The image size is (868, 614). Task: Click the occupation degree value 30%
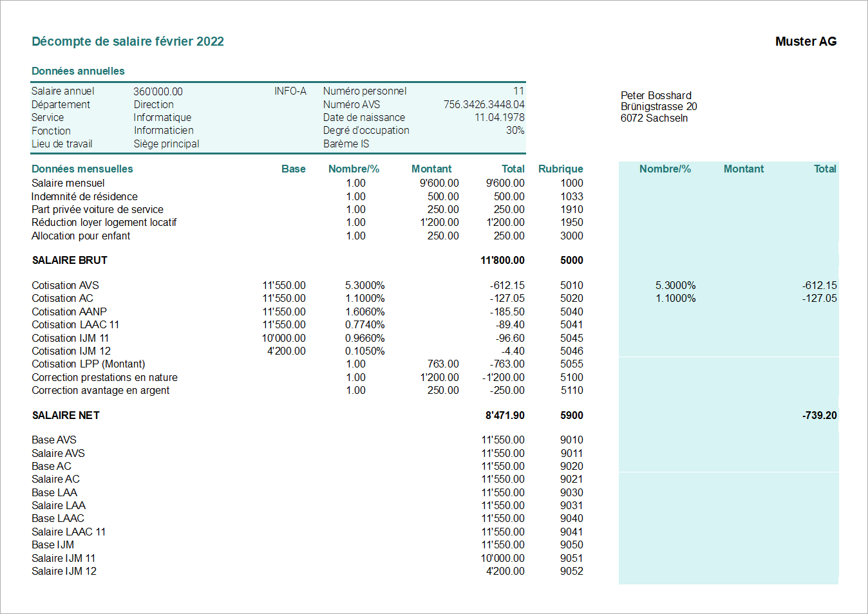(514, 131)
